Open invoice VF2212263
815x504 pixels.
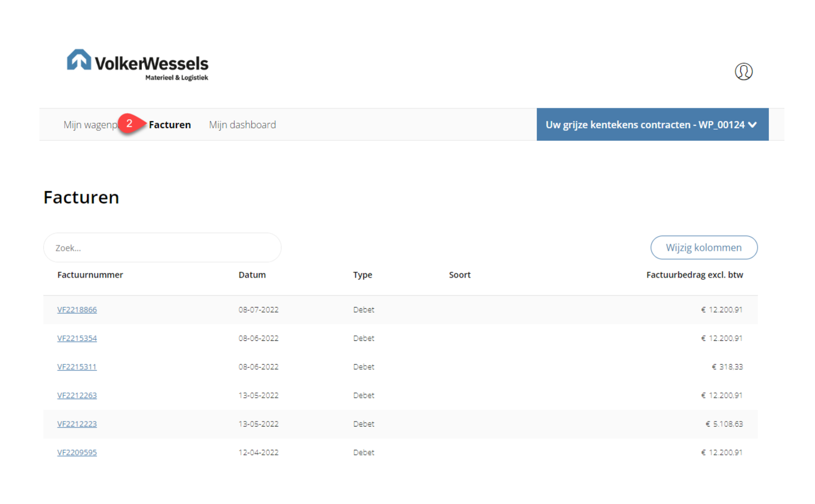click(x=77, y=395)
